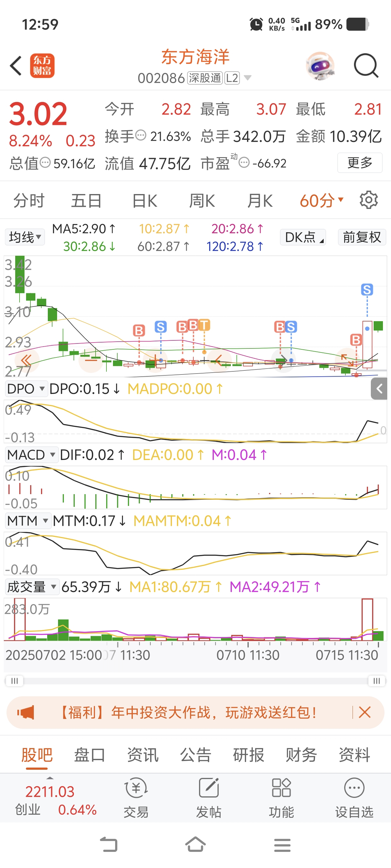Open the 研报 tab
391x868 pixels.
(249, 755)
